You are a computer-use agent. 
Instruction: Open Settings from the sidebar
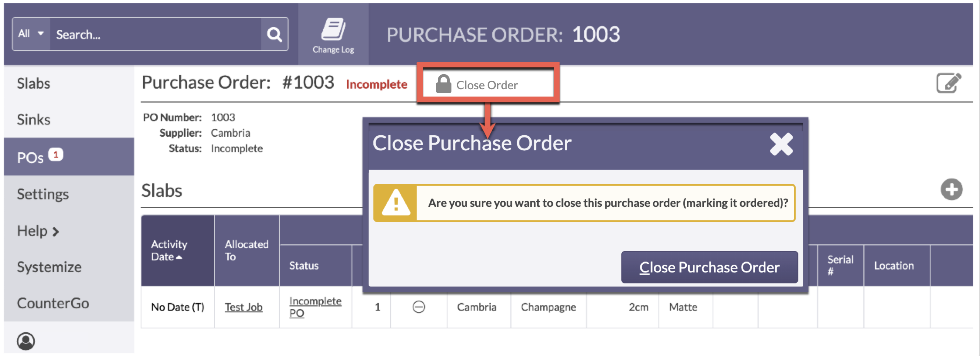[x=43, y=194]
